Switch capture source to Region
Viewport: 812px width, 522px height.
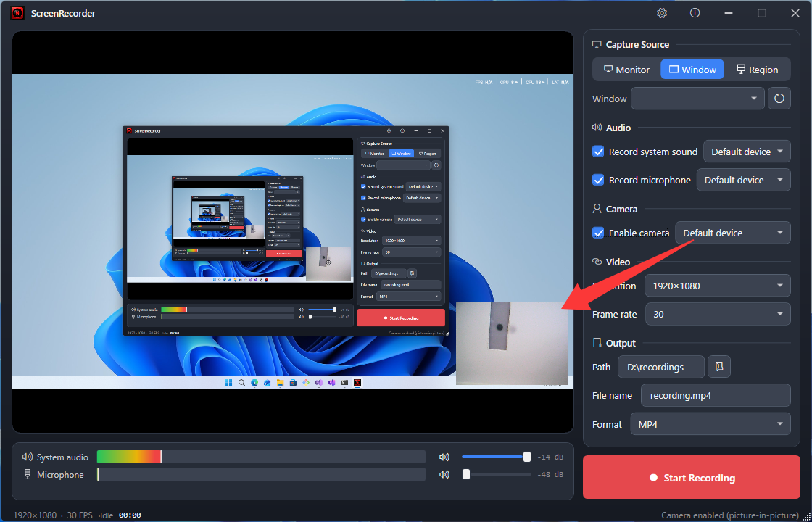click(x=757, y=70)
